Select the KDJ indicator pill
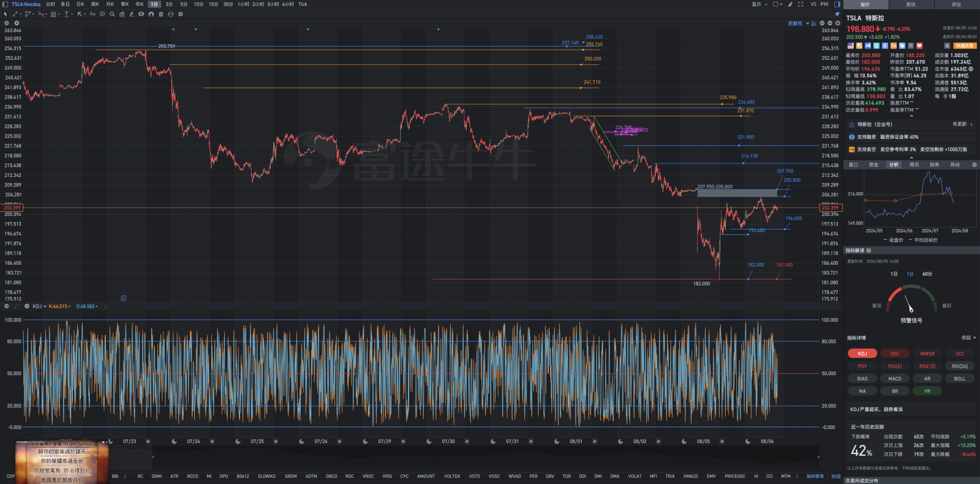 coord(862,354)
